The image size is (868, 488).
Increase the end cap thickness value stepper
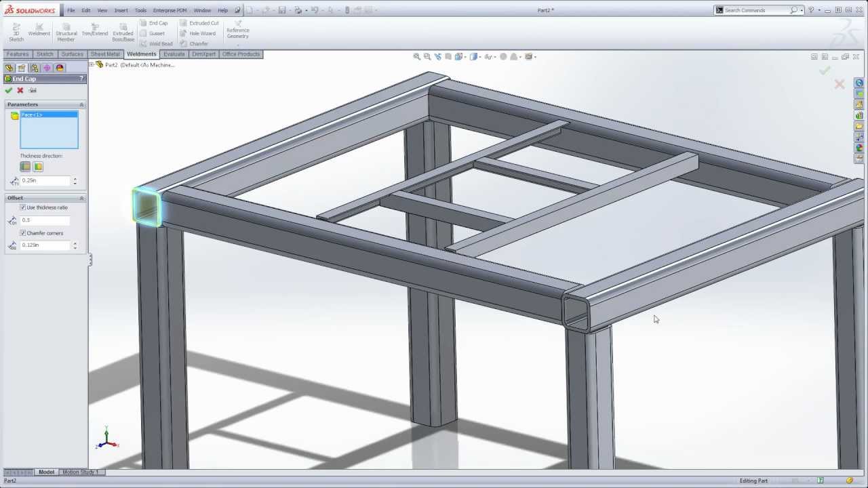[75, 179]
